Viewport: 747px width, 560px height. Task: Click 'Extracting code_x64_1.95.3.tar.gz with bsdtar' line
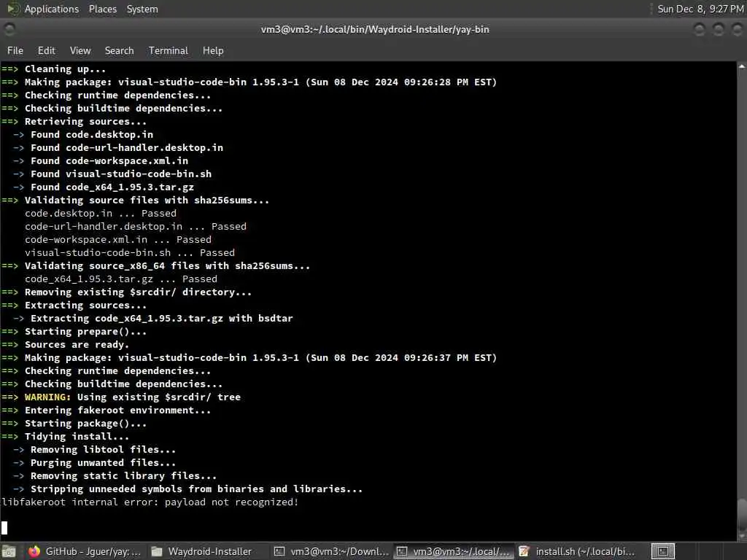(153, 319)
